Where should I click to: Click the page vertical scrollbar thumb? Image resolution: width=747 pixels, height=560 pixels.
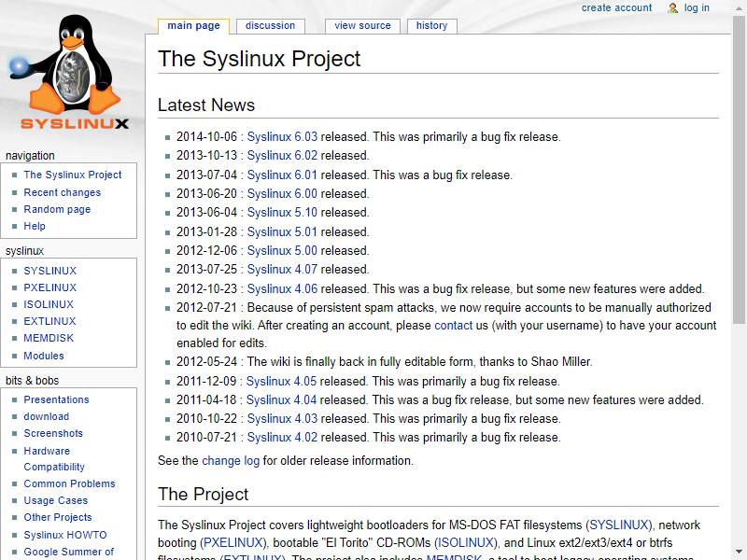pos(740,169)
